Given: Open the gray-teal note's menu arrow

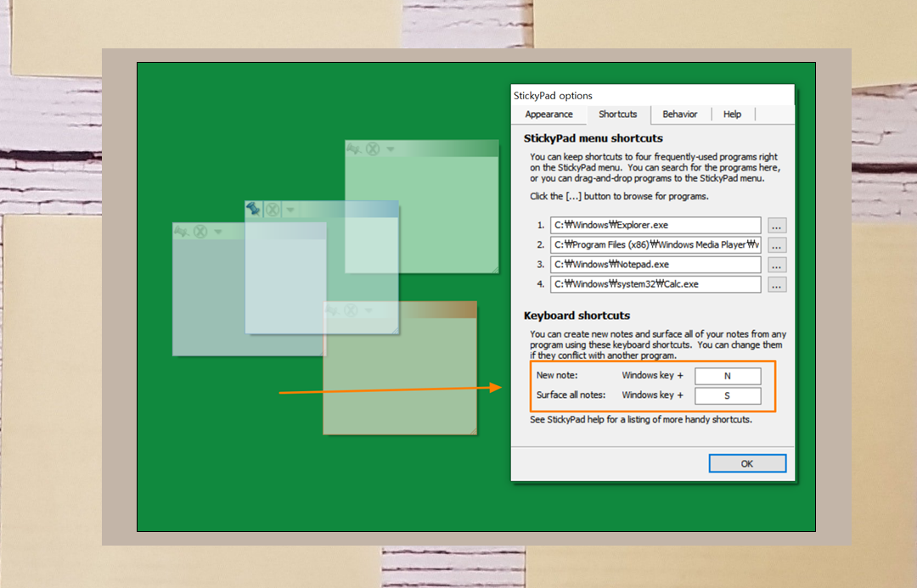Looking at the screenshot, I should pyautogui.click(x=218, y=232).
